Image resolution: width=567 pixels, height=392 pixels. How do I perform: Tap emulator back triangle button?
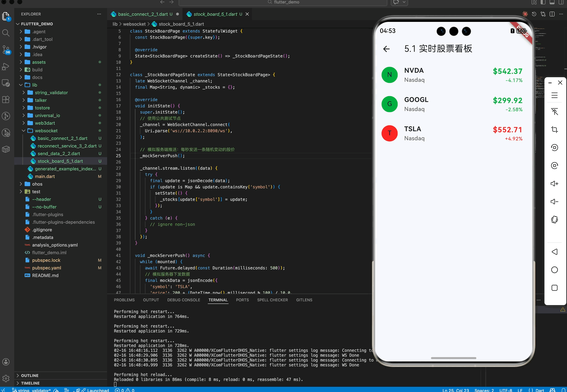(x=555, y=252)
